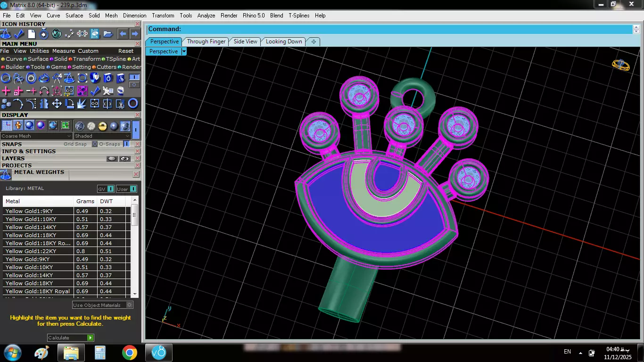
Task: Click the three cubes icon
Action: tap(6, 103)
